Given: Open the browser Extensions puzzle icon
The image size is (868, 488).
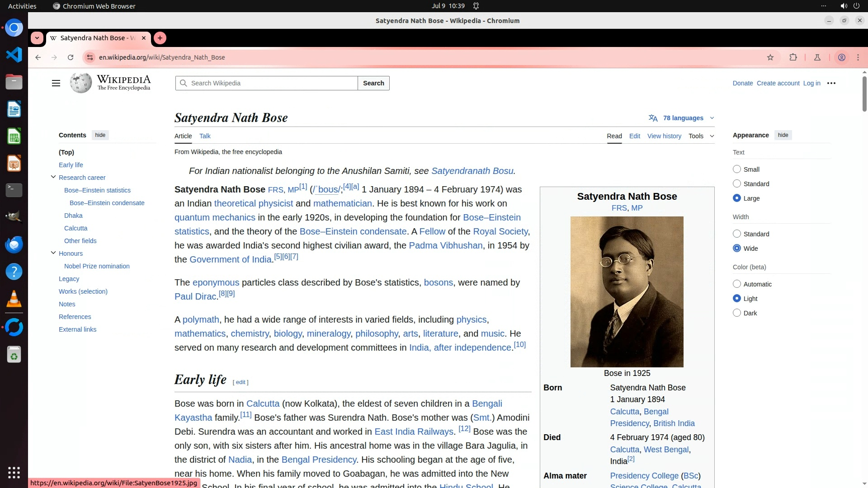Looking at the screenshot, I should coord(793,57).
